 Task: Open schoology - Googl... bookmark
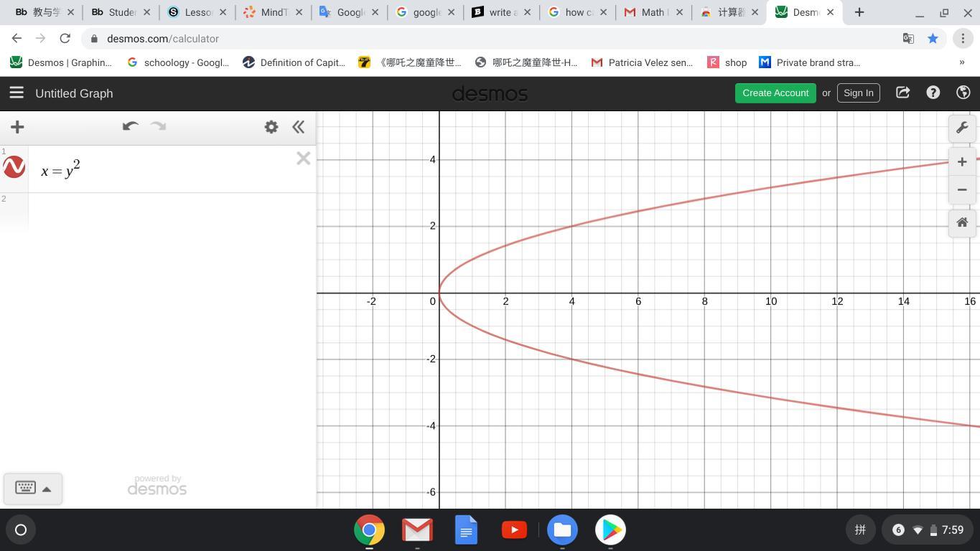pyautogui.click(x=178, y=62)
